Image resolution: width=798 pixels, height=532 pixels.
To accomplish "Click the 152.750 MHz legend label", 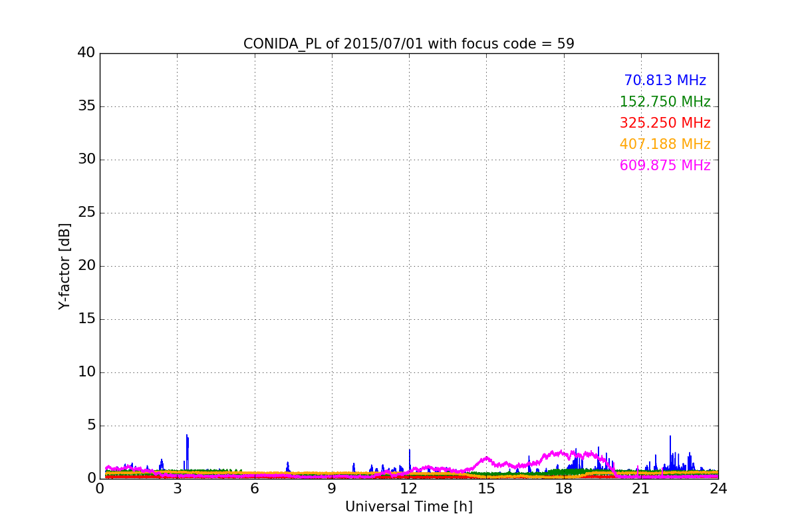I will [665, 102].
